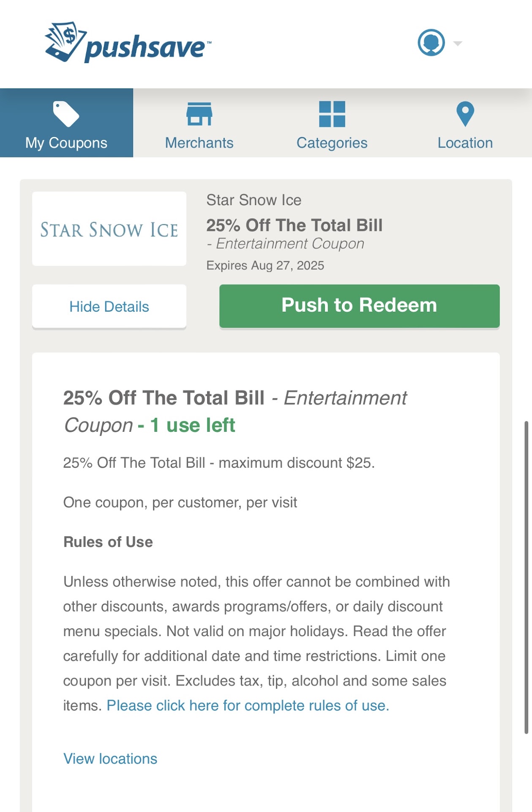Click the Location pin icon
Screen dimensions: 532x812
coord(465,114)
